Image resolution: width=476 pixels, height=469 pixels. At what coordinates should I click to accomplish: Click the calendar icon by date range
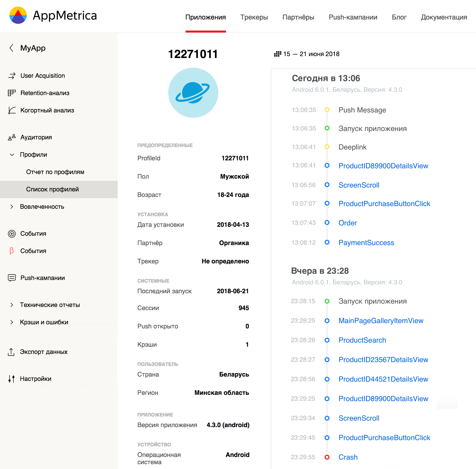[x=277, y=54]
